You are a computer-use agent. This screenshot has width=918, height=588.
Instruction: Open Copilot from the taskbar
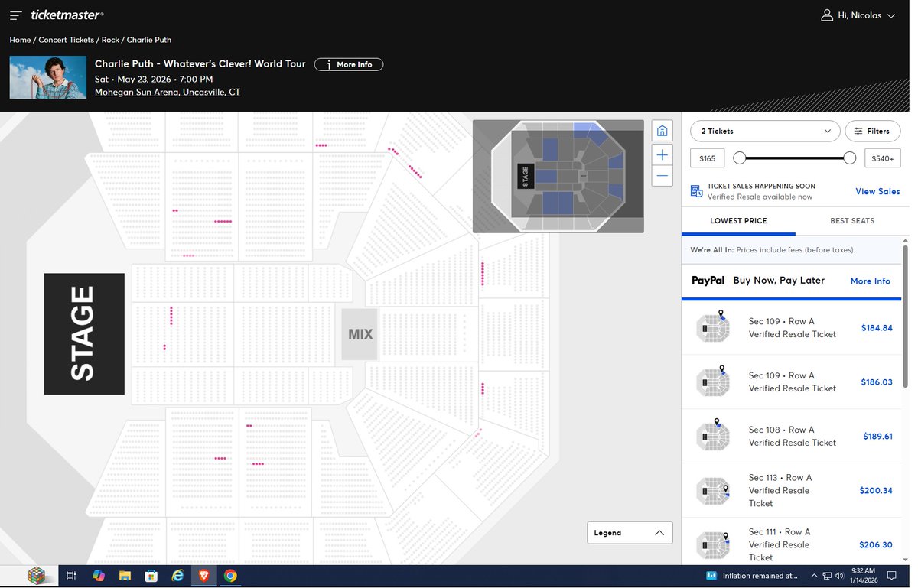(99, 576)
